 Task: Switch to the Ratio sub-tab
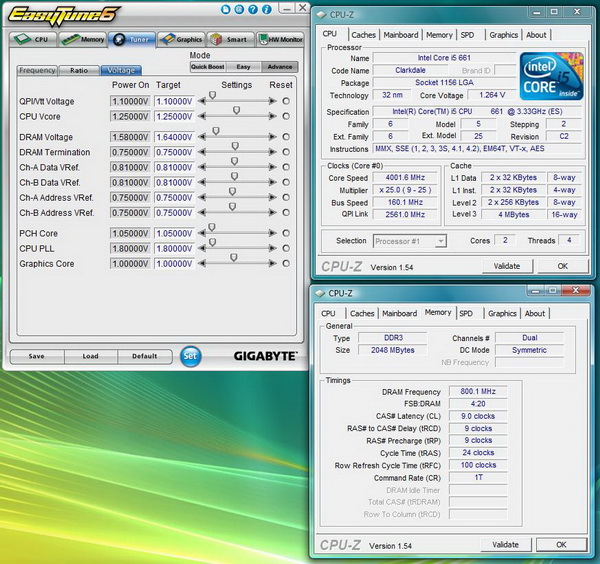[x=79, y=70]
